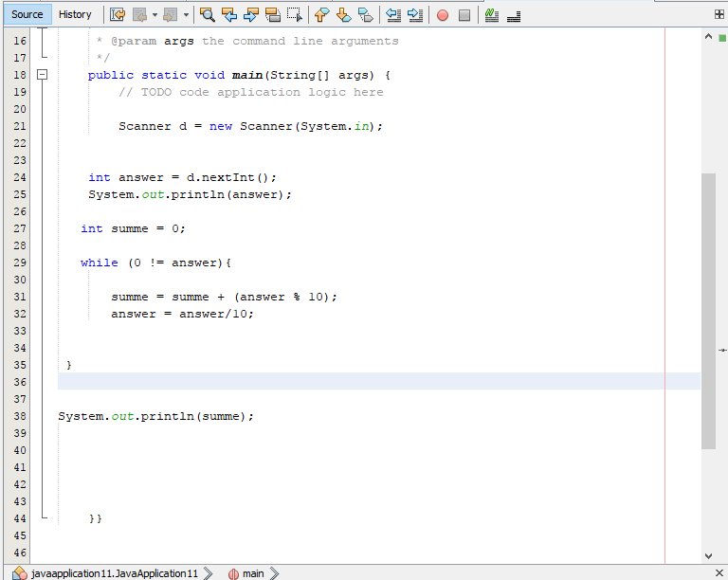Open the Forward navigation dropdown arrow

[x=186, y=15]
